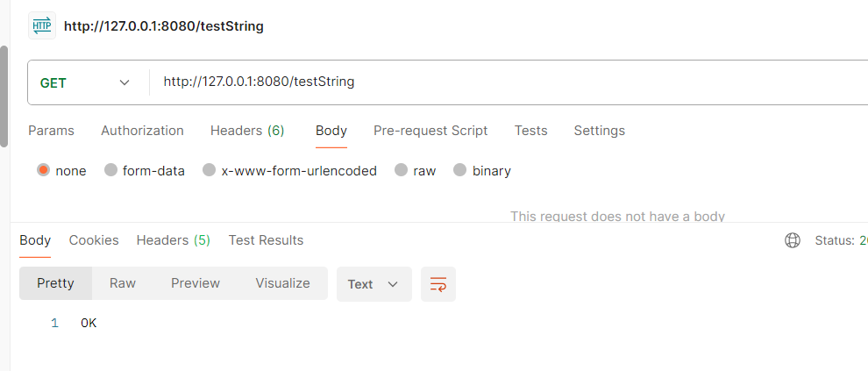Viewport: 868px width, 371px height.
Task: Click the globe network icon near Status
Action: click(x=793, y=240)
